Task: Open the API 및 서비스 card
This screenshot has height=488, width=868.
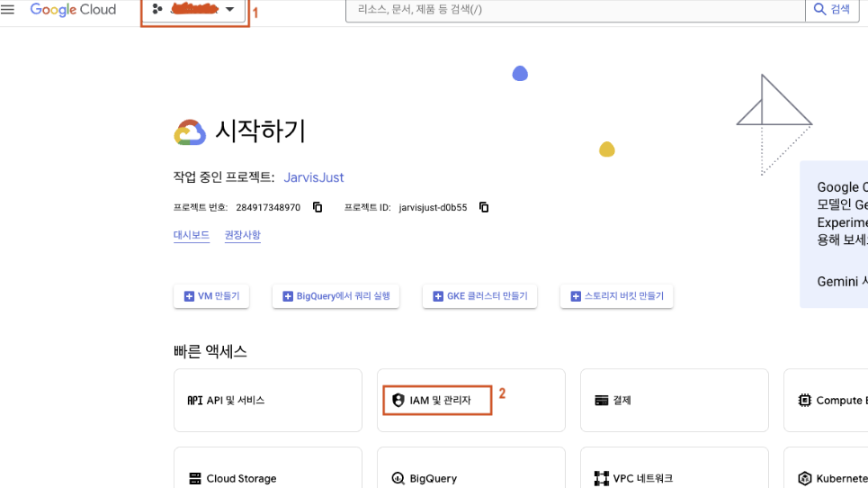Action: [268, 401]
